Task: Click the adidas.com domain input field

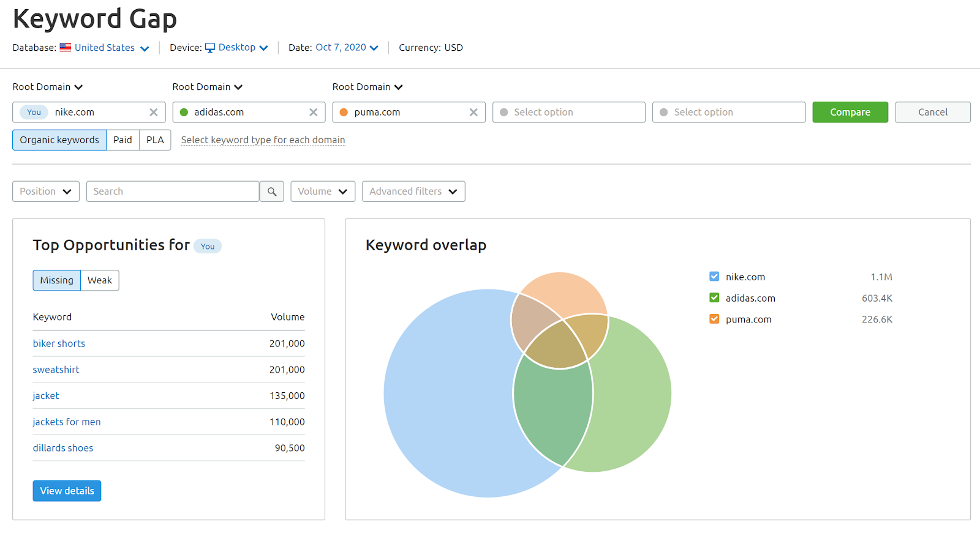Action: point(249,112)
